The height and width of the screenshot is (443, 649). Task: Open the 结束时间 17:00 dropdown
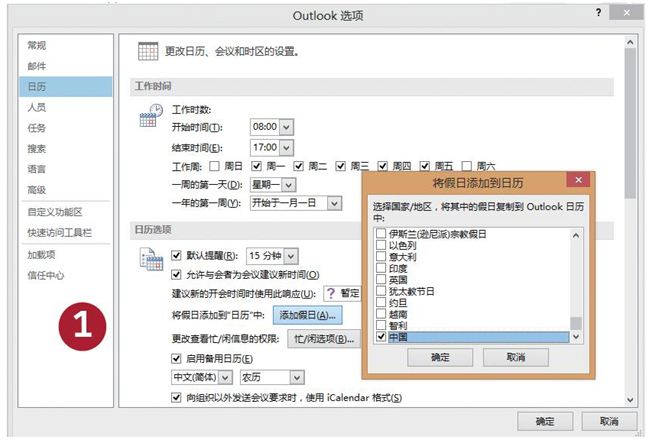286,147
